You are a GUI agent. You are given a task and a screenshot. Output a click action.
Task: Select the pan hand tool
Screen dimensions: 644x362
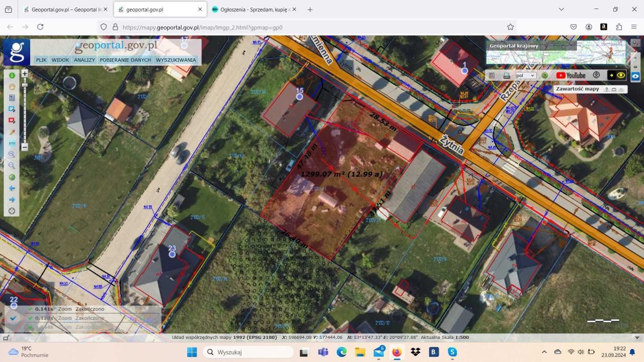pyautogui.click(x=12, y=86)
